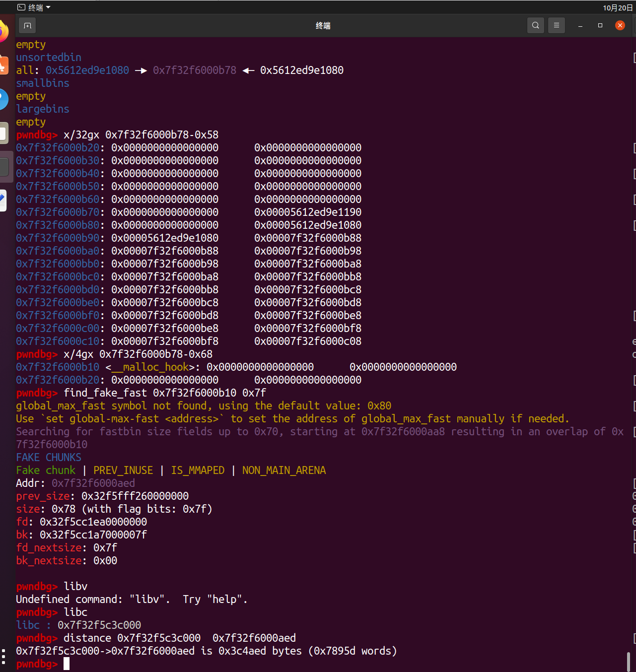Click address 0x7f32f6000b78 in the 'all:' line
636x672 pixels.
pos(195,70)
